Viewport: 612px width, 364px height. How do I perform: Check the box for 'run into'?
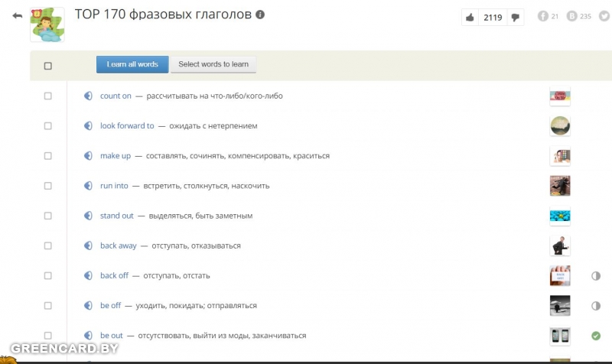[47, 186]
